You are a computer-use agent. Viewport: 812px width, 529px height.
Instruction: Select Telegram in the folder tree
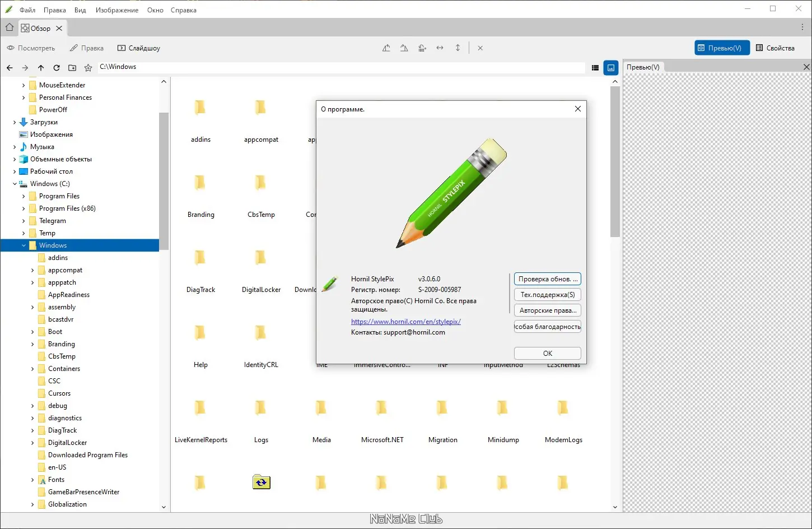tap(53, 221)
